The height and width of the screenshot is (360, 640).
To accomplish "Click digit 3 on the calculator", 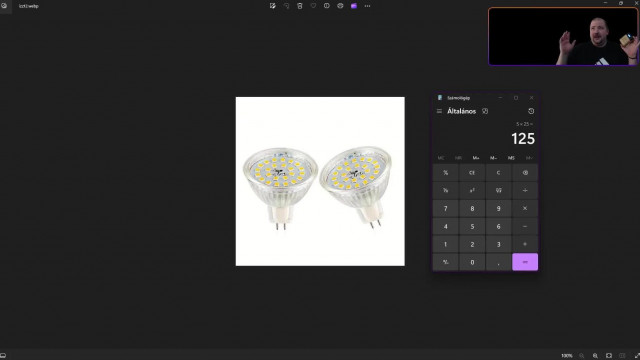I will click(498, 244).
